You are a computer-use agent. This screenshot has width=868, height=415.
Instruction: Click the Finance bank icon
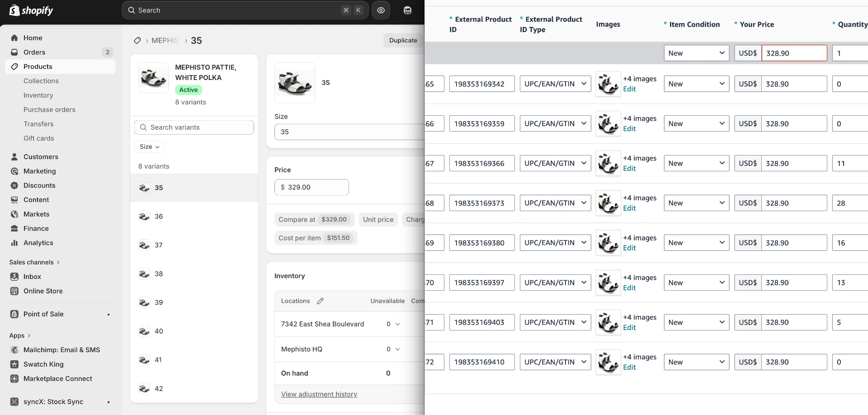click(14, 229)
